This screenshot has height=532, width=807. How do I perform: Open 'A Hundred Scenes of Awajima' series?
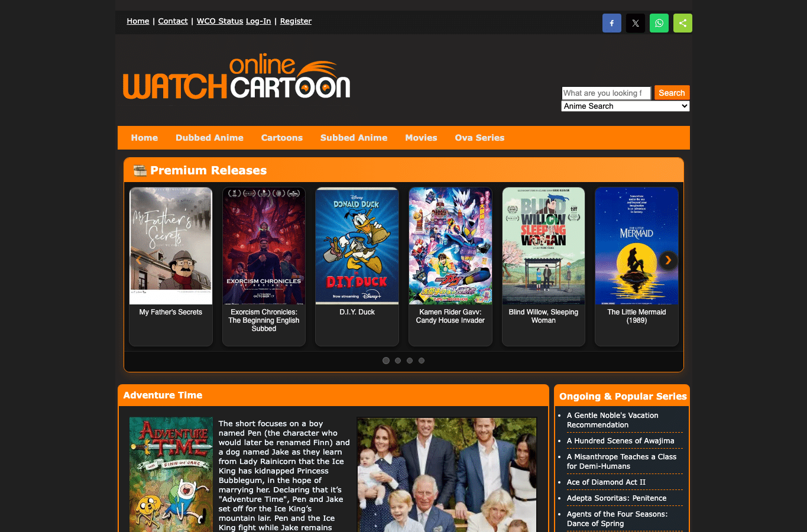[620, 441]
